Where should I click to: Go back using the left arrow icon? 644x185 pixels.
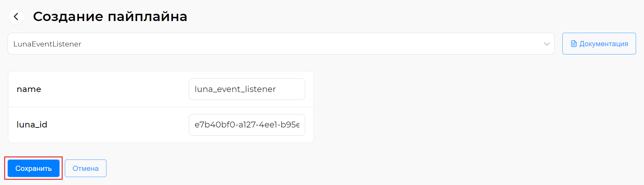(16, 17)
